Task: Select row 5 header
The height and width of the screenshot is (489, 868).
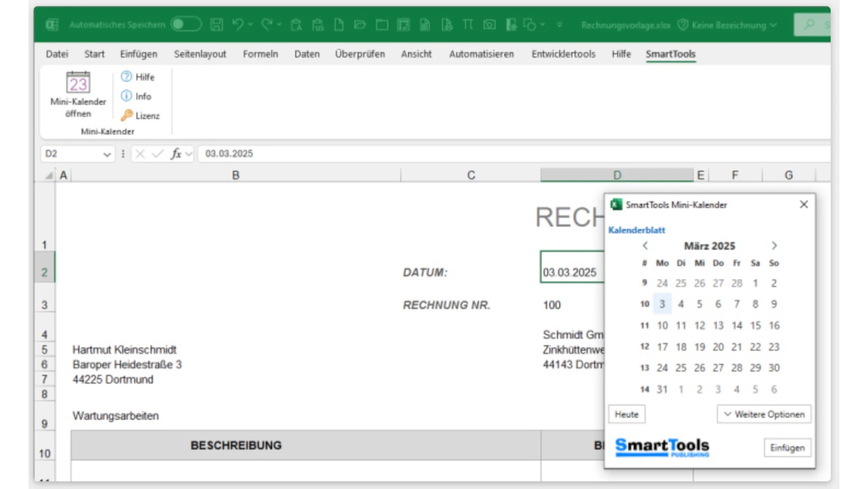Action: pos(45,350)
